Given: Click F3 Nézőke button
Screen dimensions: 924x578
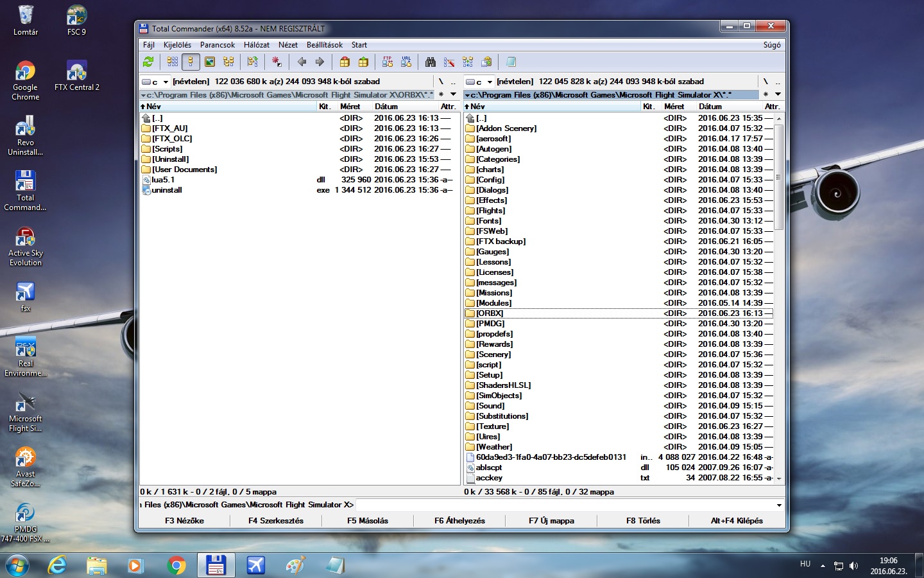Looking at the screenshot, I should point(184,521).
